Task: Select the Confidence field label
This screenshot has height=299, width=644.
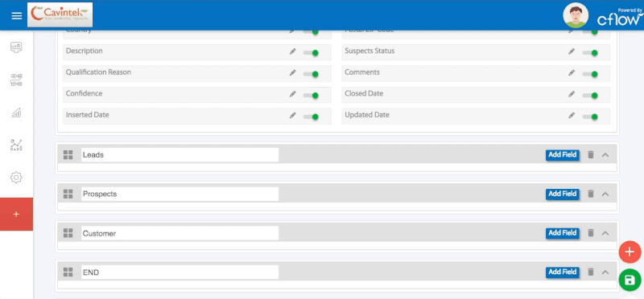Action: (x=85, y=93)
